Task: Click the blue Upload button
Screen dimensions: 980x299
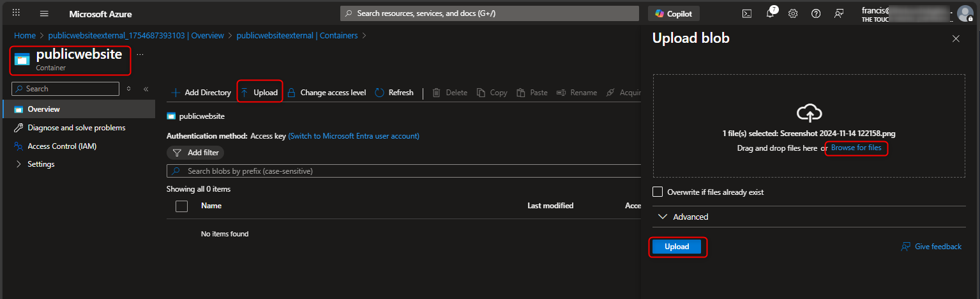Action: tap(677, 247)
